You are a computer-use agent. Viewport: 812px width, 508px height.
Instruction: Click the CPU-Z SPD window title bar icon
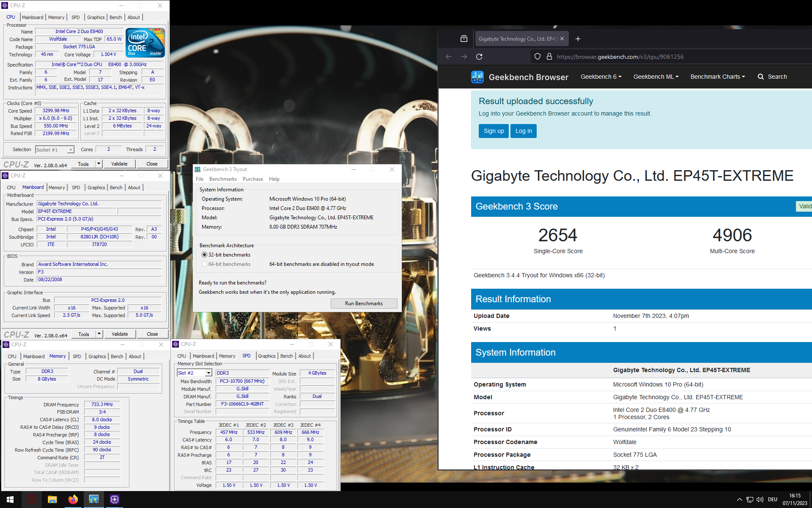(176, 344)
